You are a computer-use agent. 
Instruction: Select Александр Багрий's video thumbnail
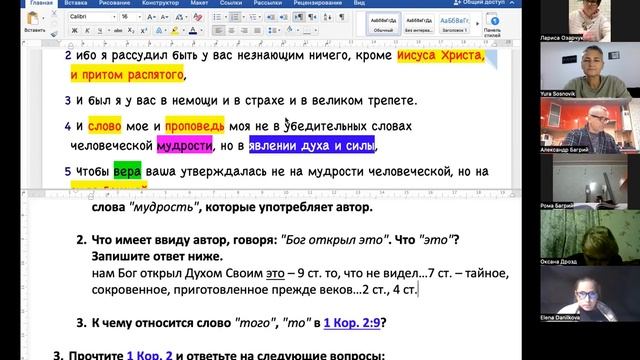point(590,125)
